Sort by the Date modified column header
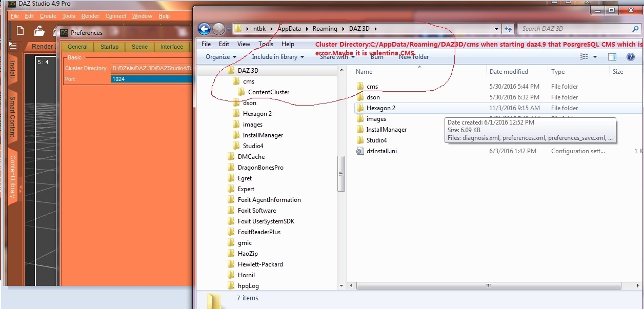 click(509, 72)
